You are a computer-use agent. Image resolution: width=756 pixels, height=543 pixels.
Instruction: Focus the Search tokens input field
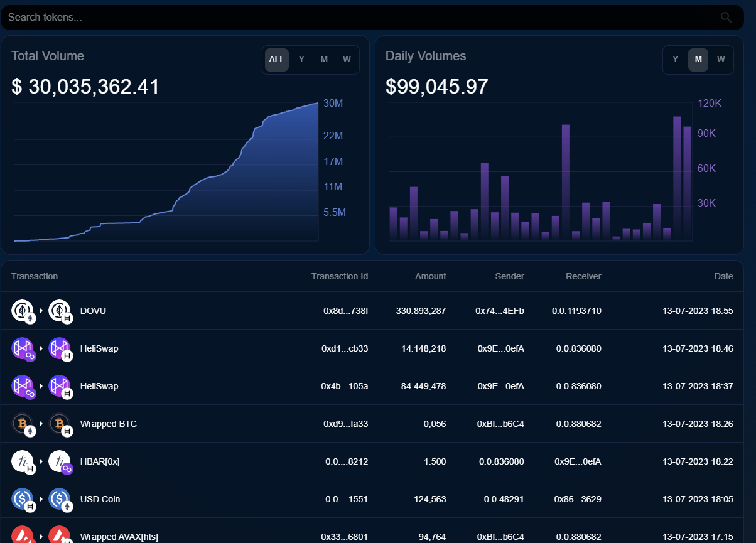pyautogui.click(x=358, y=18)
